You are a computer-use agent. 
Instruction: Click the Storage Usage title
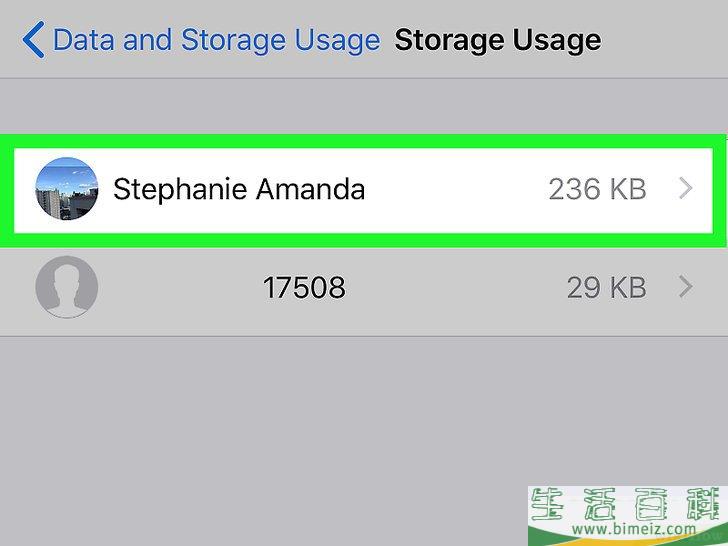(x=498, y=39)
